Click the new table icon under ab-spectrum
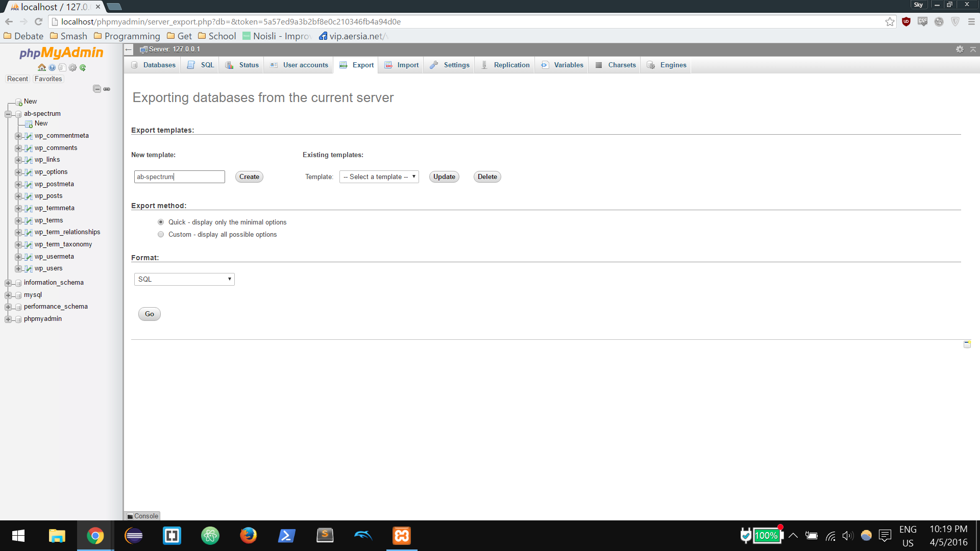This screenshot has height=551, width=980. tap(29, 124)
